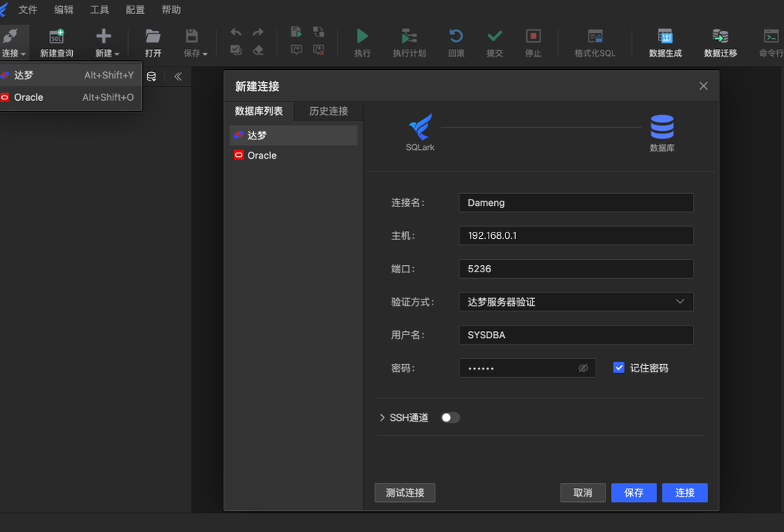
Task: Open the 配置 menu
Action: pyautogui.click(x=135, y=10)
